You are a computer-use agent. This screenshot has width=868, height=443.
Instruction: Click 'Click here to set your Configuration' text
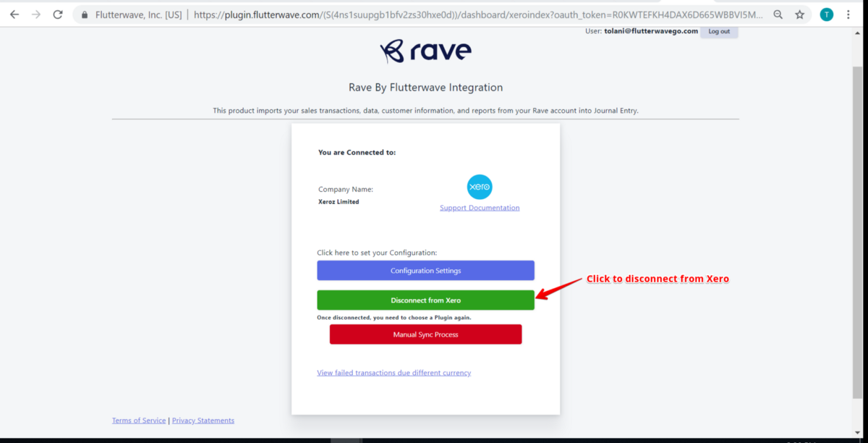tap(377, 253)
